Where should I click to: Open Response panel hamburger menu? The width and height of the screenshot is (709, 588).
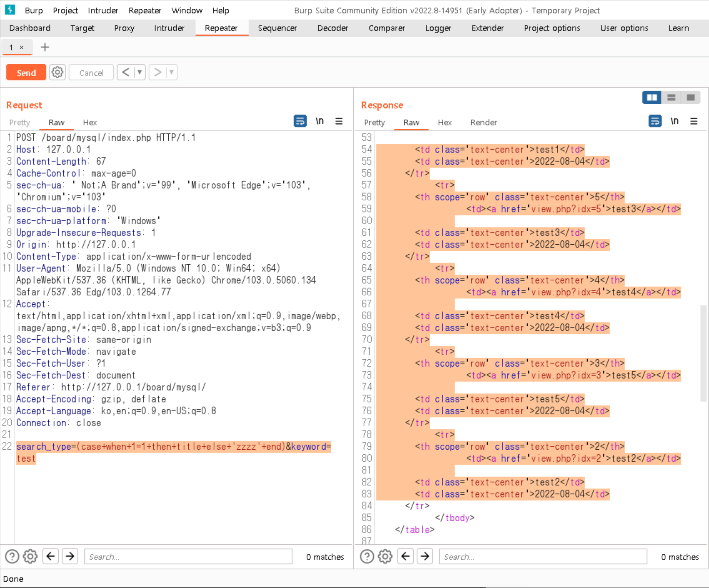coord(694,121)
